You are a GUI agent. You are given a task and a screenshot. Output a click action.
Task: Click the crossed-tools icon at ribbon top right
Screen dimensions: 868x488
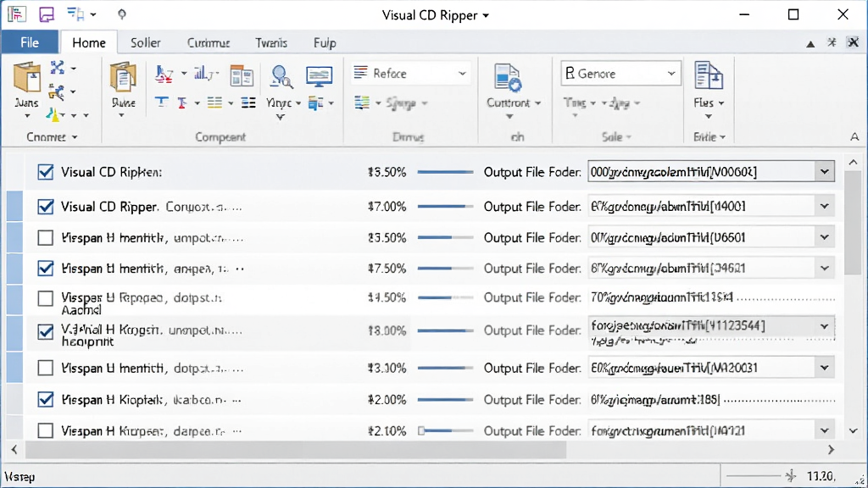853,42
